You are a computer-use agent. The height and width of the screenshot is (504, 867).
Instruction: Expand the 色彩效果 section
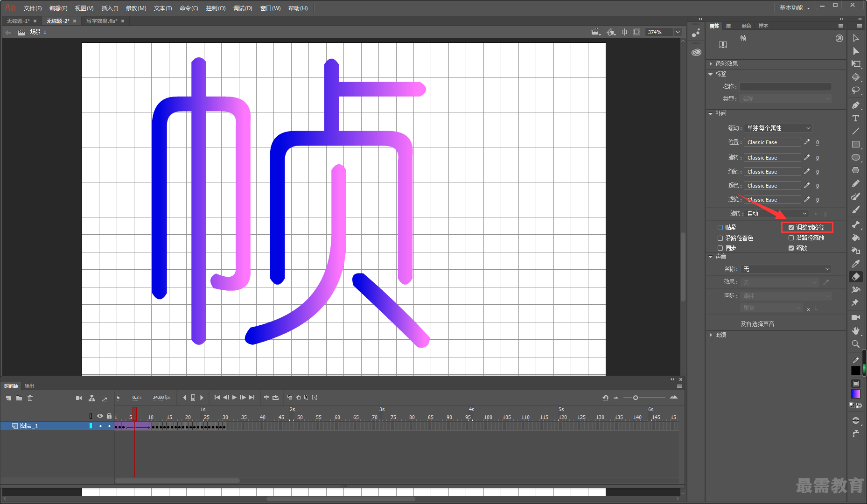click(x=711, y=63)
